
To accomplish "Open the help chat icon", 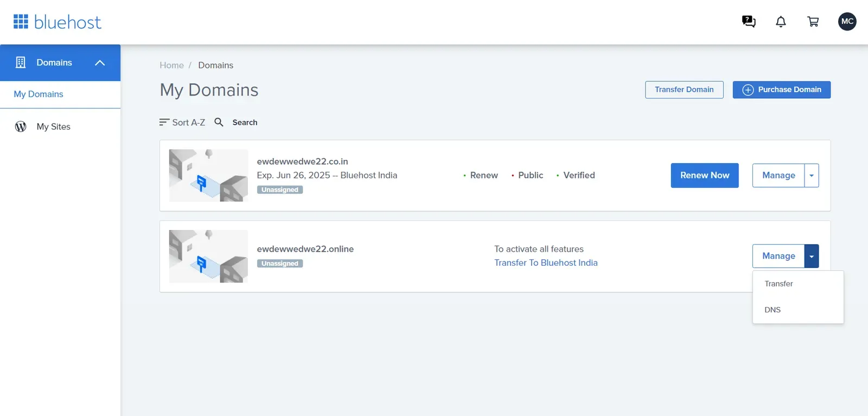I will (x=749, y=22).
